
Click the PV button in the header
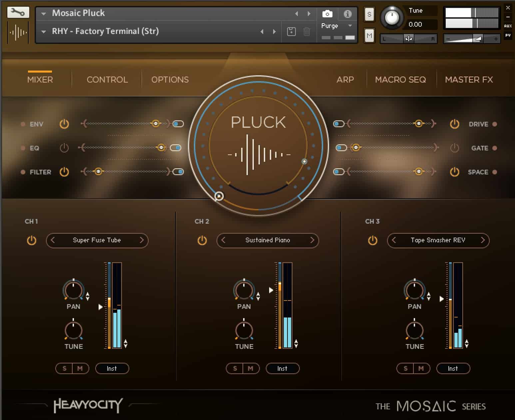(508, 35)
